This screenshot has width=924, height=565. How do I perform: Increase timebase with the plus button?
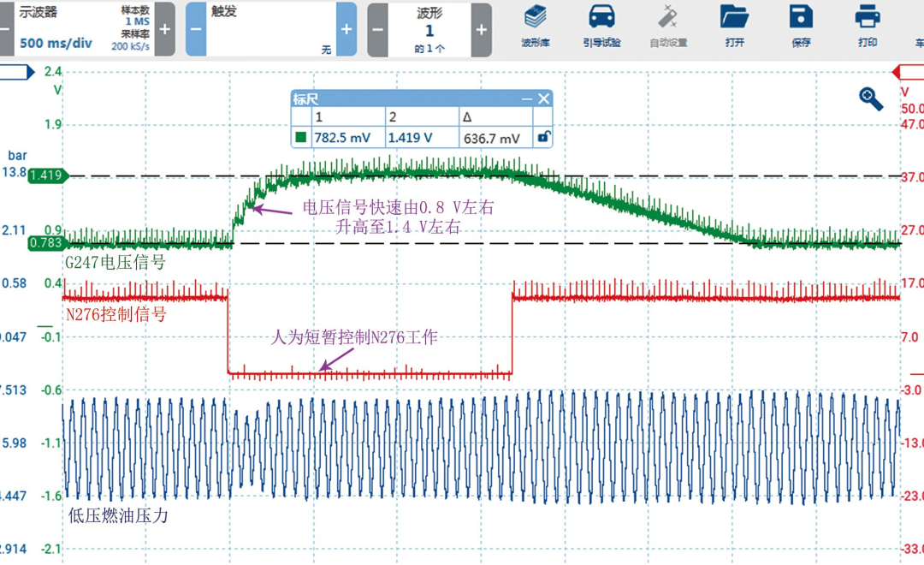[x=164, y=29]
